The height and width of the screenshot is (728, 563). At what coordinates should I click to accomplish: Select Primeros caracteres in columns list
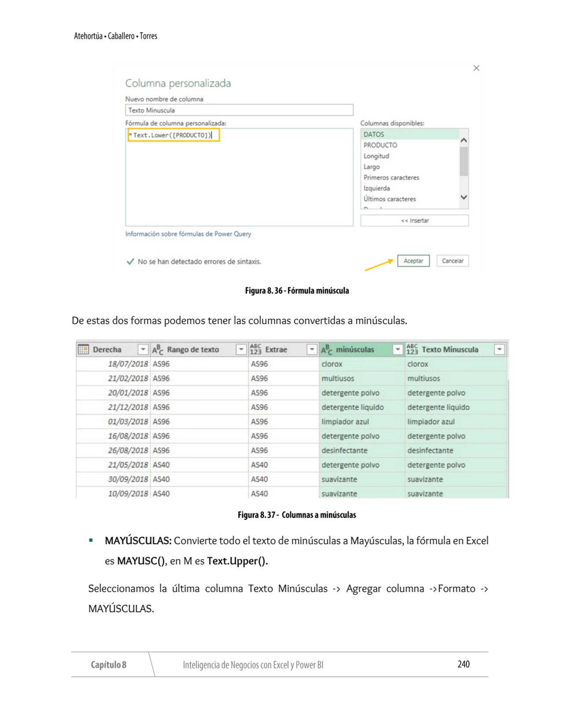pos(410,177)
